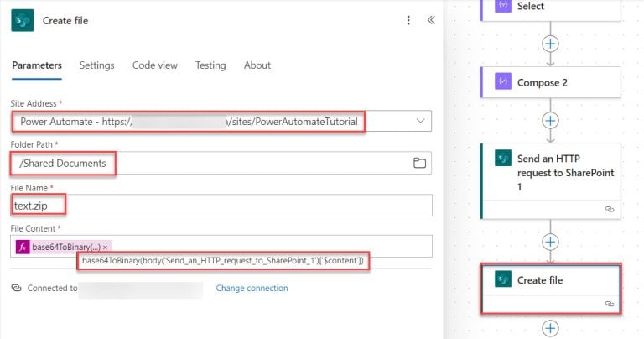Select the Select action card
This screenshot has width=644, height=339.
pos(550,9)
